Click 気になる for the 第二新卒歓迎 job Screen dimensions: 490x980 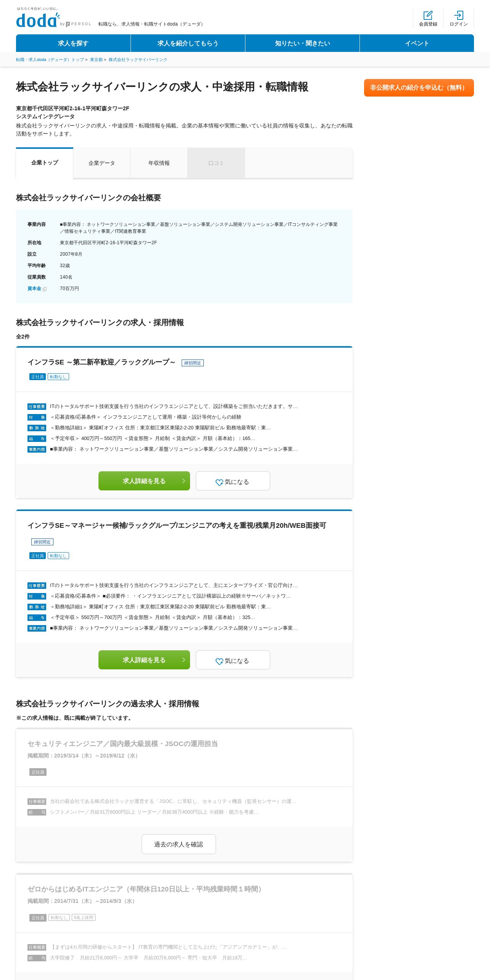click(x=233, y=481)
